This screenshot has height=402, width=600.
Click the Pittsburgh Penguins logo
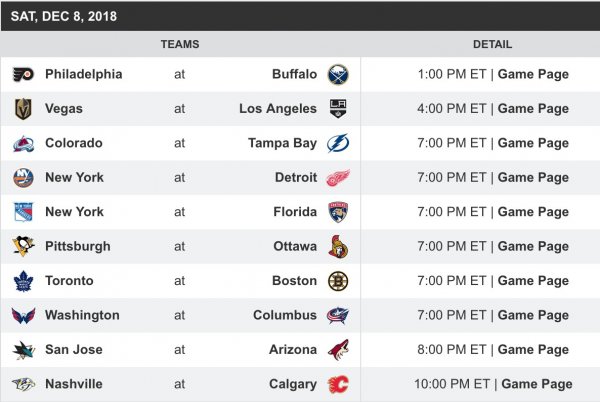(23, 246)
